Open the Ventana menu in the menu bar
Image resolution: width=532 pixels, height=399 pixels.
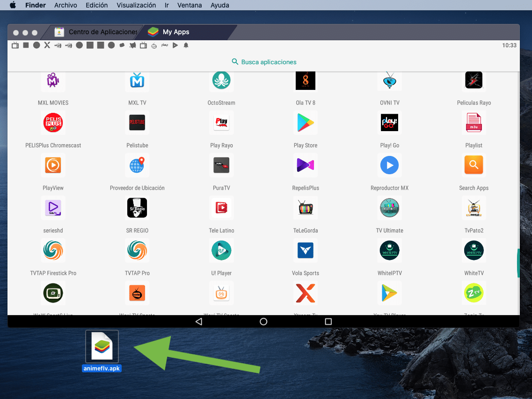tap(189, 5)
